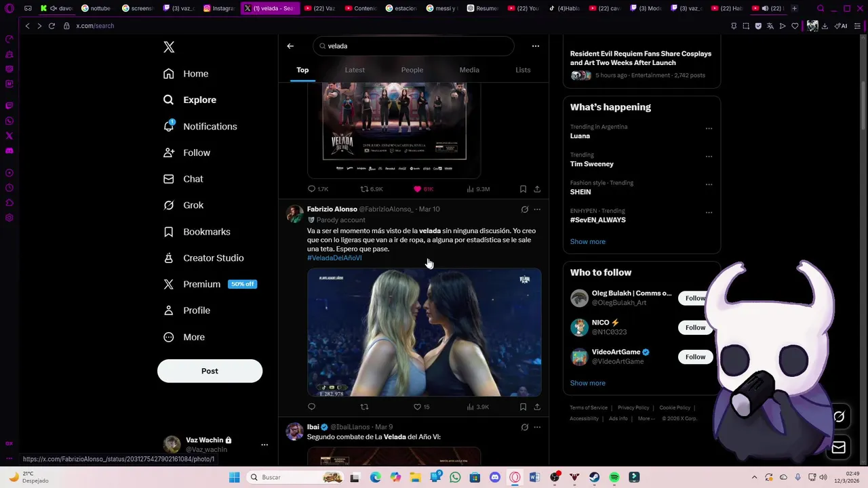Open Terms of Service footer link
This screenshot has height=488, width=868.
[589, 407]
